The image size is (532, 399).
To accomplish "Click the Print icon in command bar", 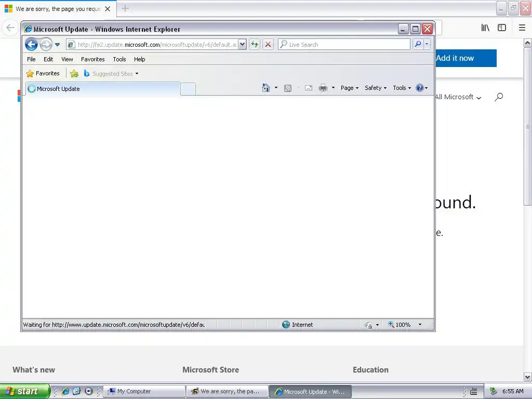I will [x=323, y=88].
